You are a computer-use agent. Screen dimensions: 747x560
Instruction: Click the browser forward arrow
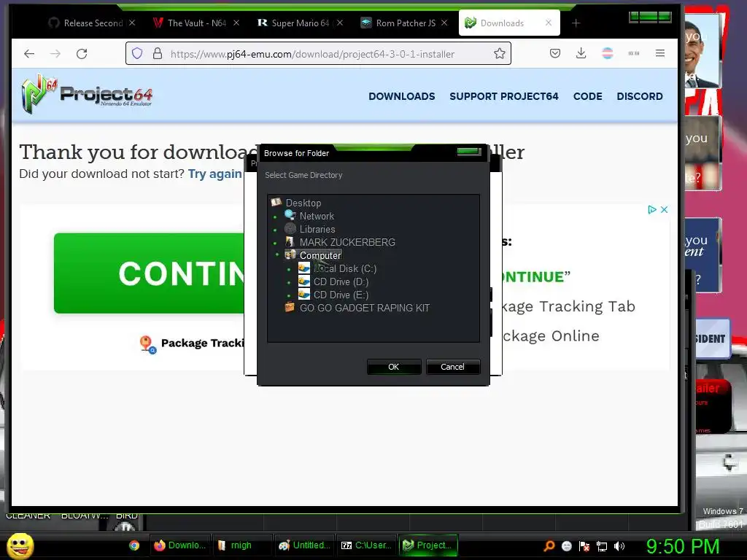point(55,54)
